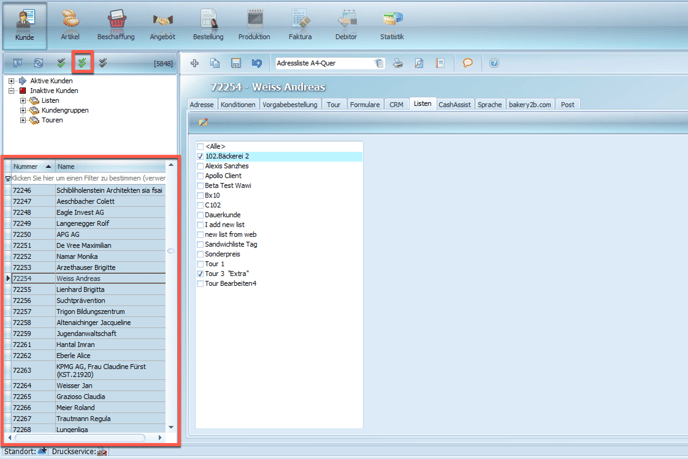Image resolution: width=688 pixels, height=459 pixels.
Task: Check the Tour Bearbeiten4 checkbox
Action: click(x=201, y=283)
